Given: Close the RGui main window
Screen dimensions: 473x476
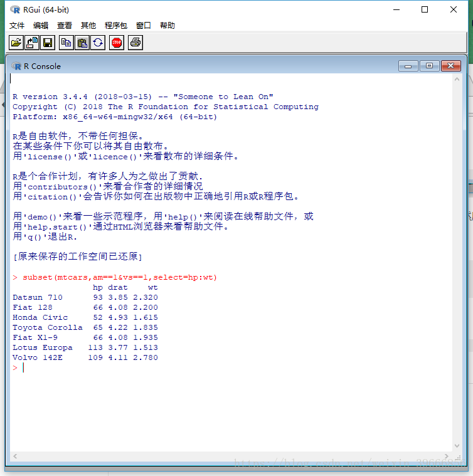Looking at the screenshot, I should 454,9.
